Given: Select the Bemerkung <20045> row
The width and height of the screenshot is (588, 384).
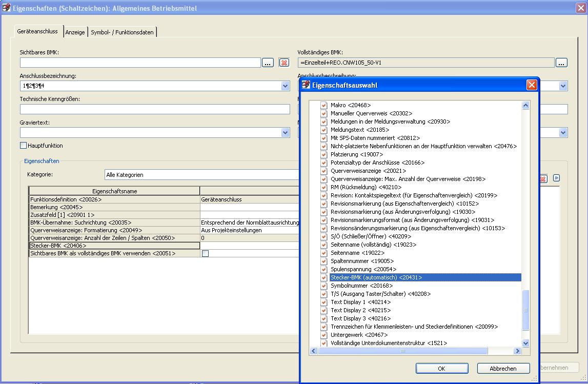Looking at the screenshot, I should click(x=114, y=207).
